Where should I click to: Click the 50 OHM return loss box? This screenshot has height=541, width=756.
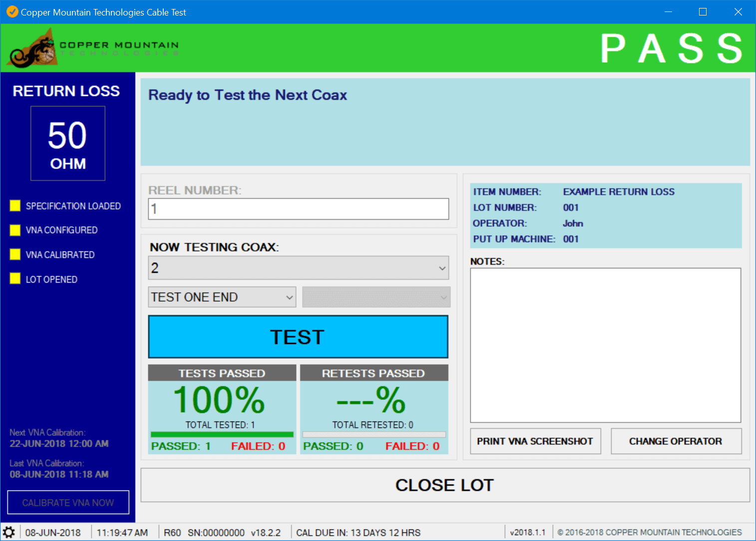68,143
